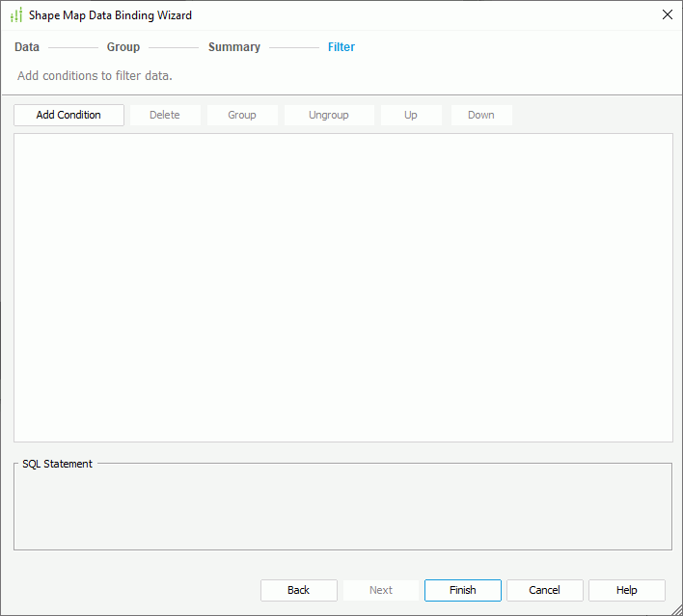Viewport: 683px width, 616px height.
Task: Click the resize grip at the window corner
Action: (676, 609)
